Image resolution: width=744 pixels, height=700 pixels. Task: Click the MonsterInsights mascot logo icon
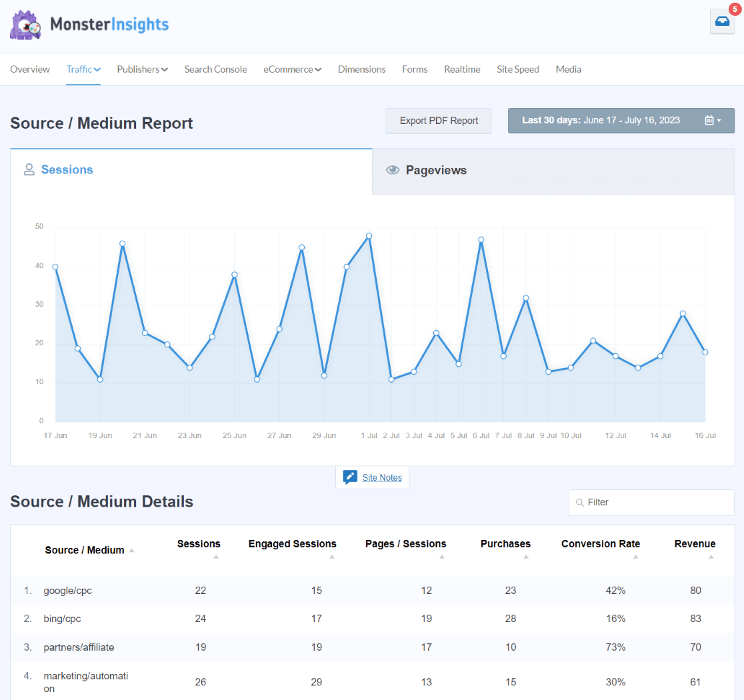25,25
